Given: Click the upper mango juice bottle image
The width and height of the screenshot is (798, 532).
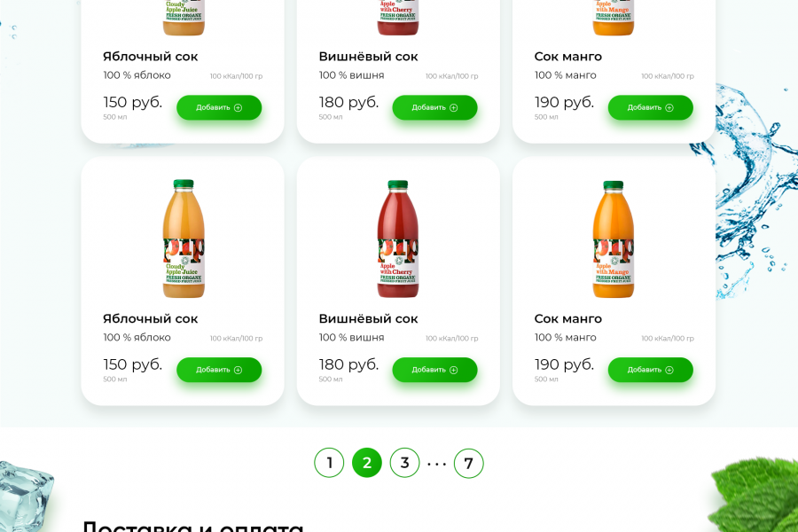Looking at the screenshot, I should pos(614,18).
